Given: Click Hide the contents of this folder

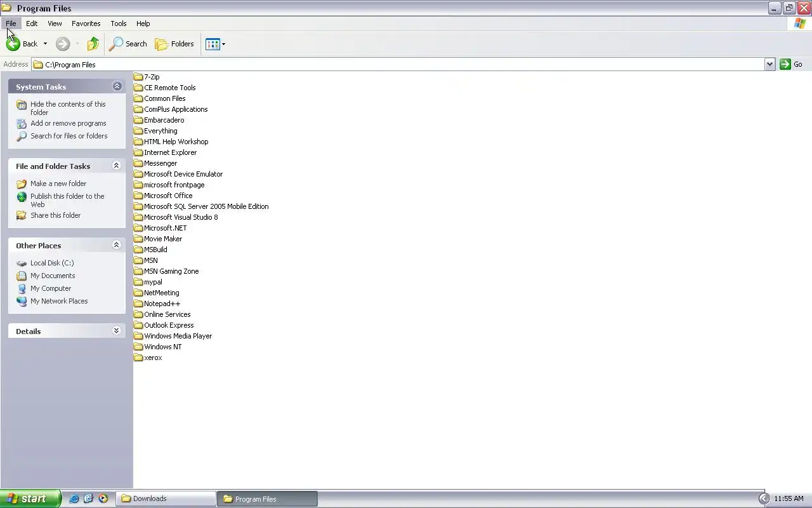Looking at the screenshot, I should point(68,108).
